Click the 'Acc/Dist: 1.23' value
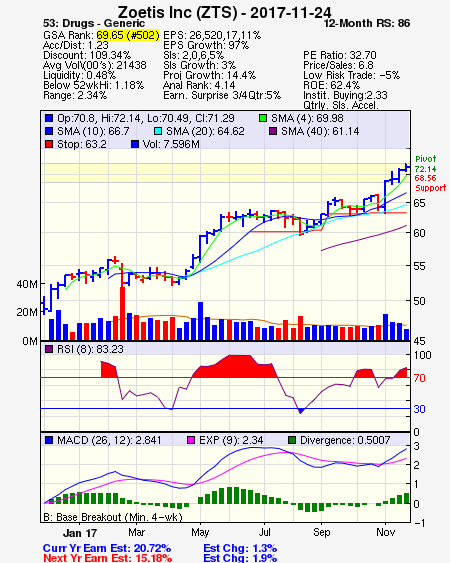 coord(75,45)
